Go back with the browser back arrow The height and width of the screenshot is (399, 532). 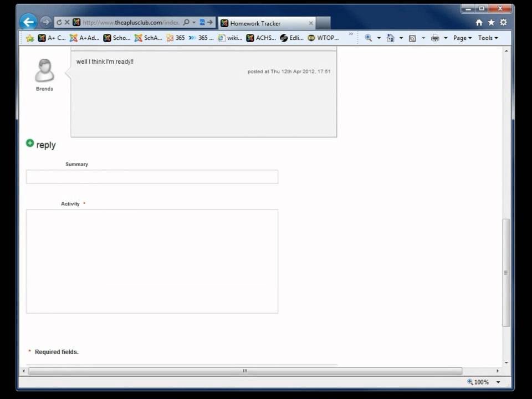28,22
